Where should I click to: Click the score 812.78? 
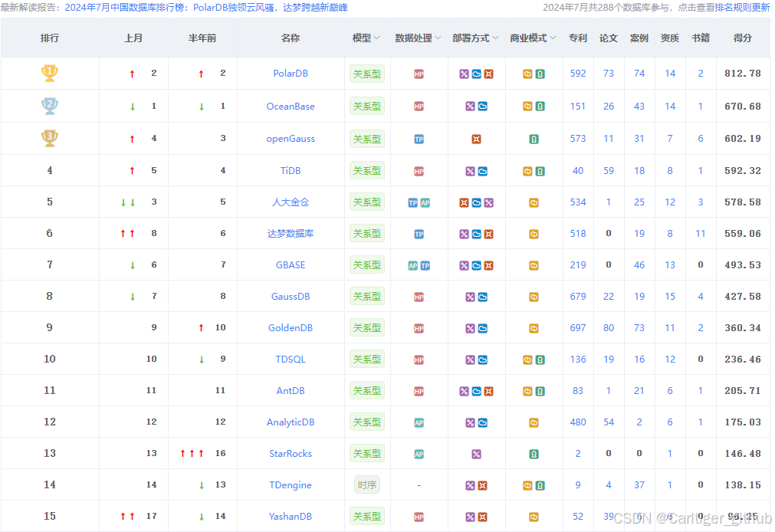pos(742,73)
